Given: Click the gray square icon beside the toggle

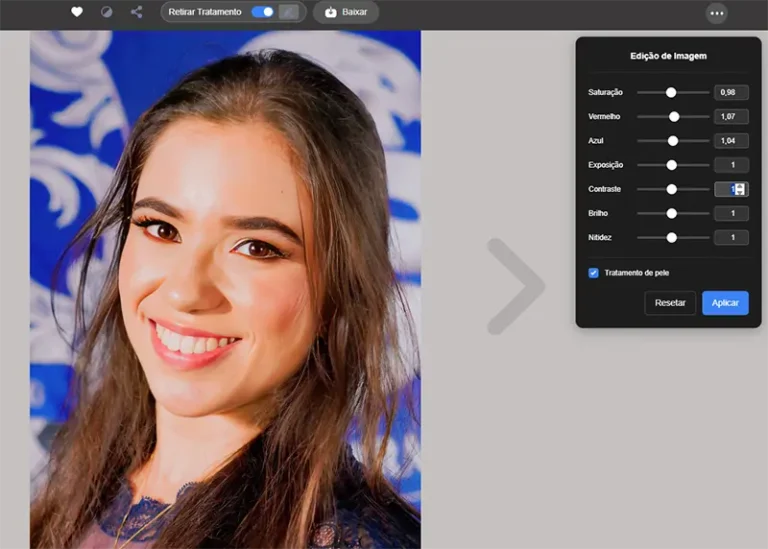Looking at the screenshot, I should coord(288,12).
